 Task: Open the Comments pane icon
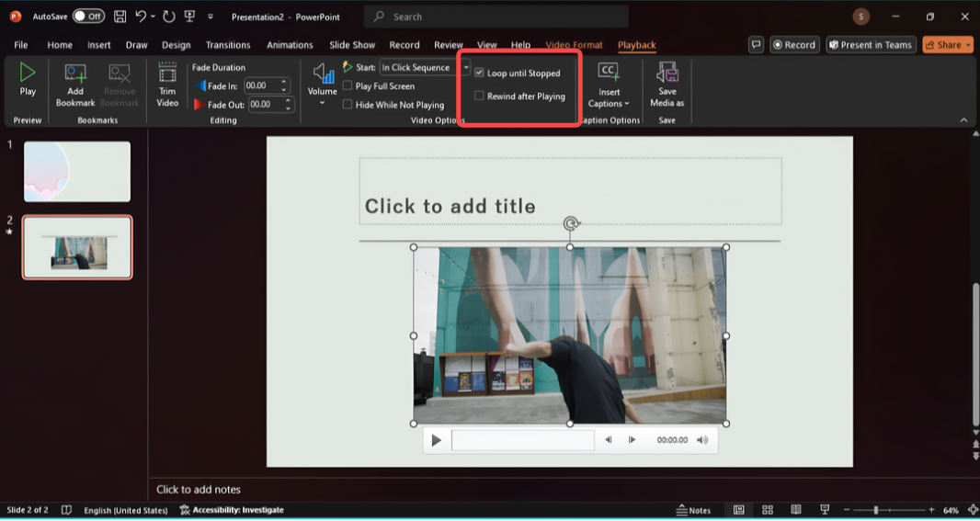757,44
